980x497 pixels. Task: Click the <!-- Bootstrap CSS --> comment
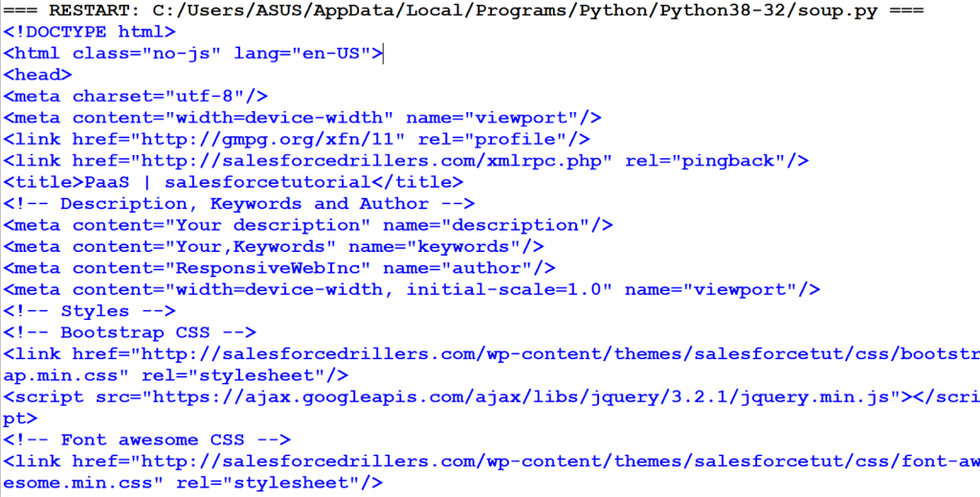pyautogui.click(x=130, y=332)
